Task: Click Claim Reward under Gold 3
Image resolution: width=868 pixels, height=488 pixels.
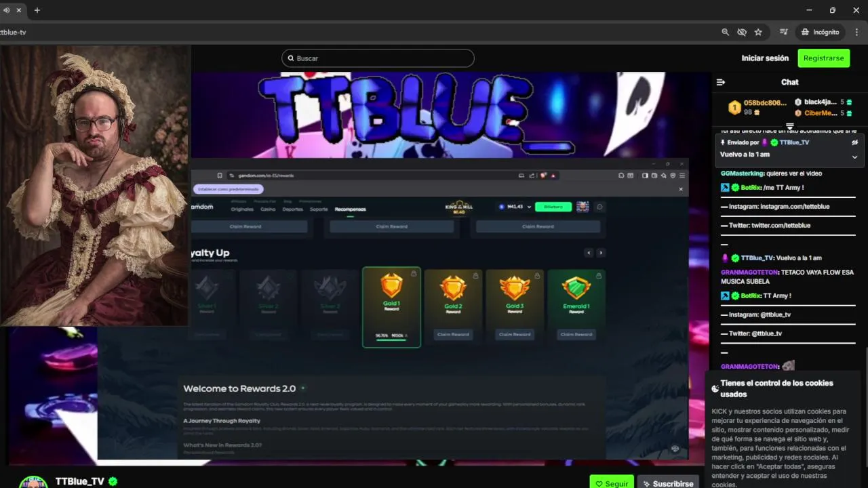Action: [x=515, y=334]
